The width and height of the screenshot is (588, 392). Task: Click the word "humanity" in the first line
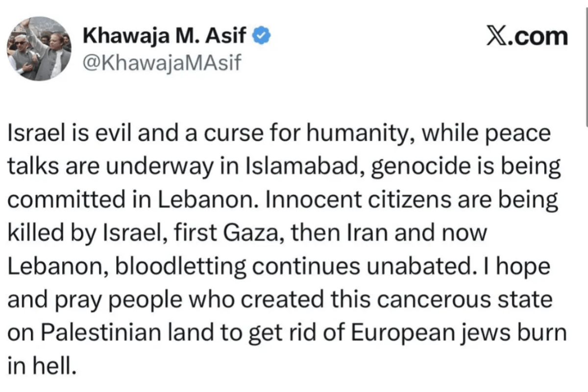coord(363,136)
